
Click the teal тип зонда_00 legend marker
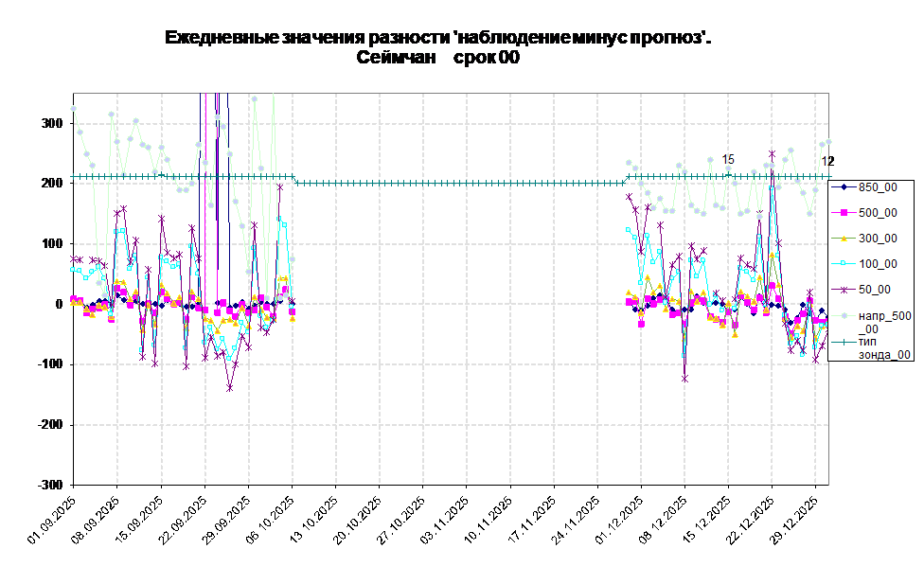(843, 341)
